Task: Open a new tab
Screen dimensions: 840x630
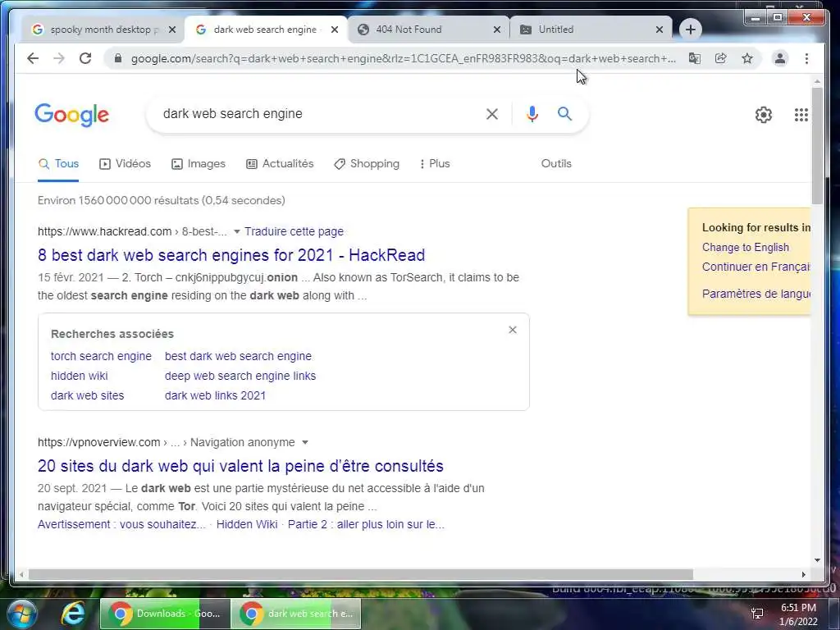Action: point(691,30)
